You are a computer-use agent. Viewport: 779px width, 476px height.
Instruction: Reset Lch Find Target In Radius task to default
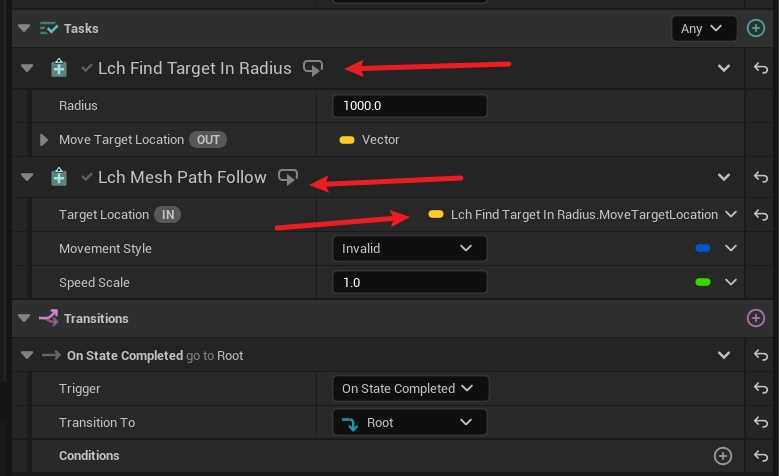point(761,69)
